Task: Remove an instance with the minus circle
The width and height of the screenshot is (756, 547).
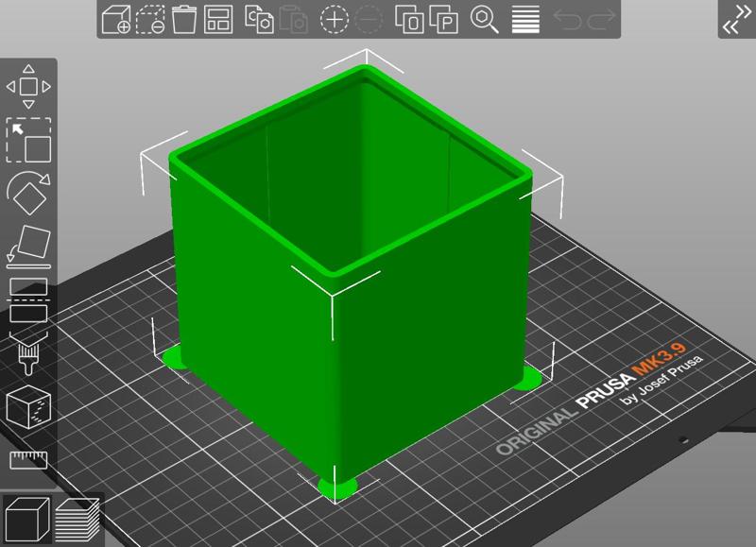Action: point(369,19)
